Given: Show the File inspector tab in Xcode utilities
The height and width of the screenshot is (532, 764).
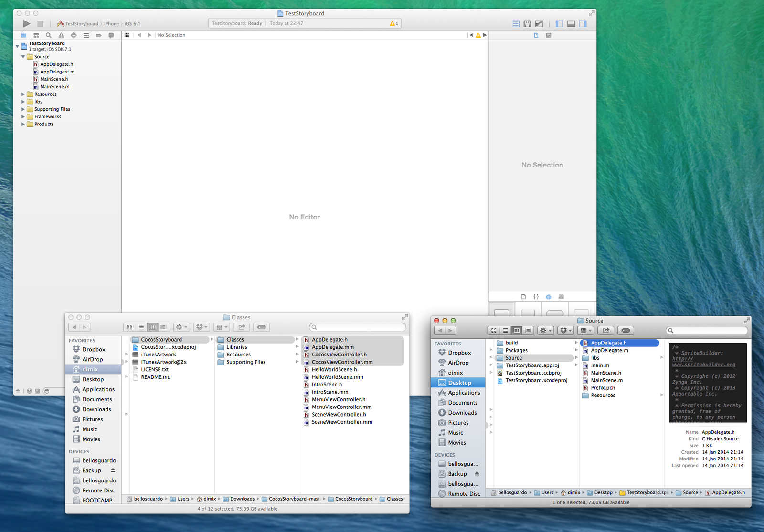Looking at the screenshot, I should [x=536, y=35].
